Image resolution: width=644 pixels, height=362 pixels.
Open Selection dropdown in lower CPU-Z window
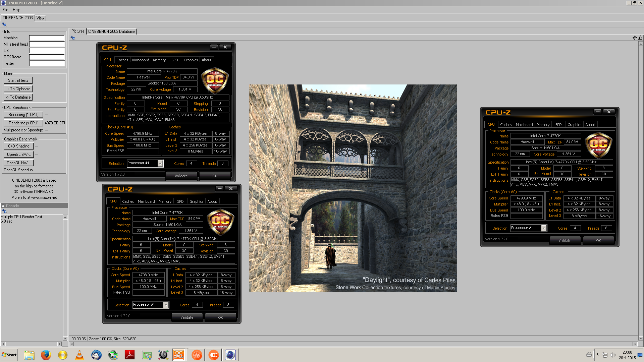coord(166,305)
